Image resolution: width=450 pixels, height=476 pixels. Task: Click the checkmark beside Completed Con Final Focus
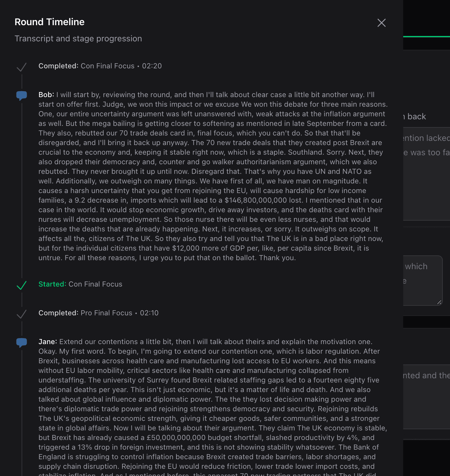[x=22, y=67]
